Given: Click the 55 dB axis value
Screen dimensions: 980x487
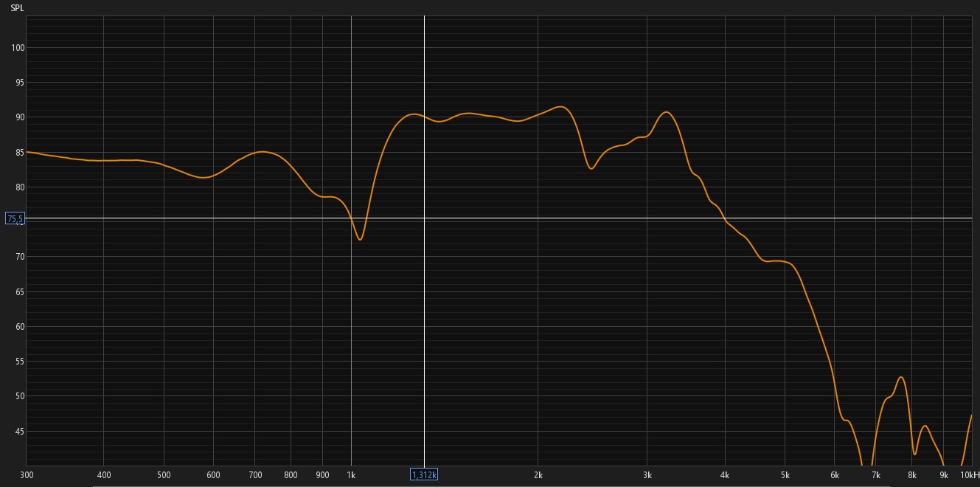Looking at the screenshot, I should (x=20, y=362).
